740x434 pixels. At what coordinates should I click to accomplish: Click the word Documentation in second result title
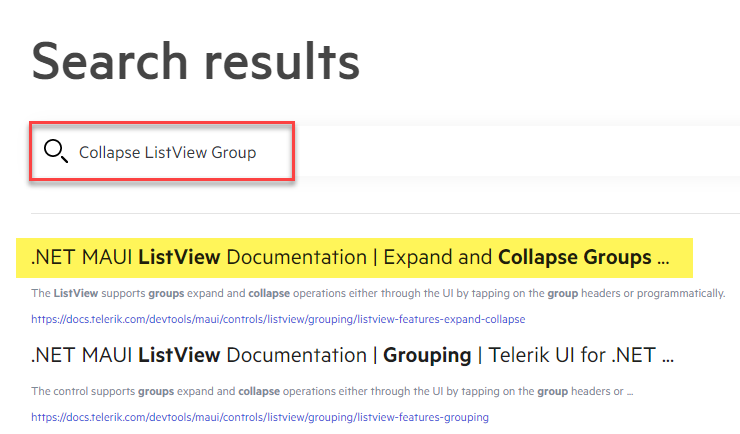(x=296, y=355)
